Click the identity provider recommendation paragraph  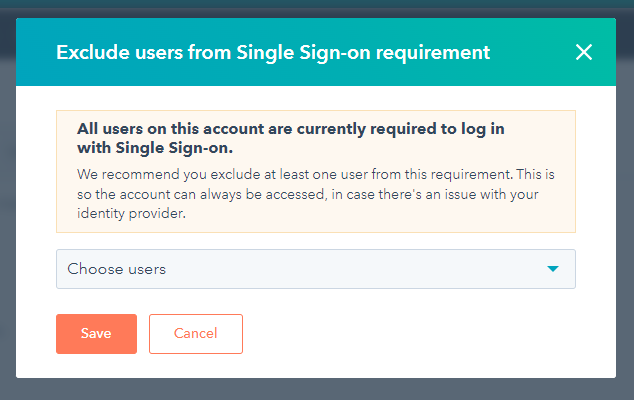click(x=315, y=194)
